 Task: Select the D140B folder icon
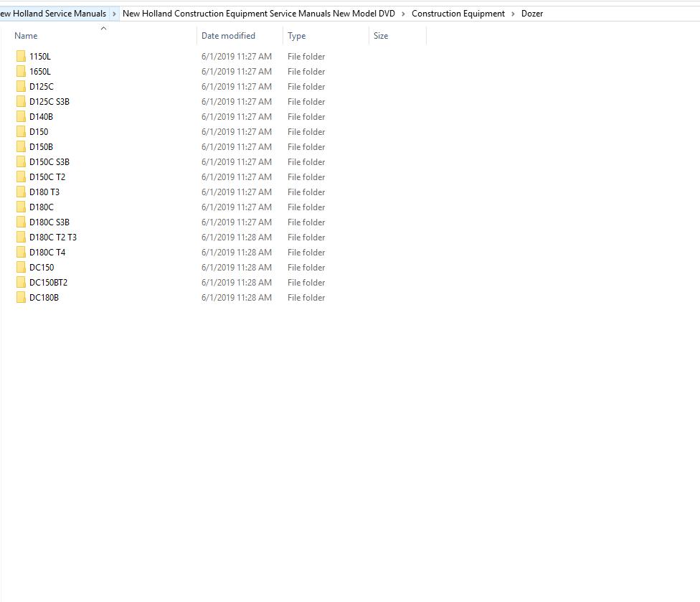[x=21, y=116]
